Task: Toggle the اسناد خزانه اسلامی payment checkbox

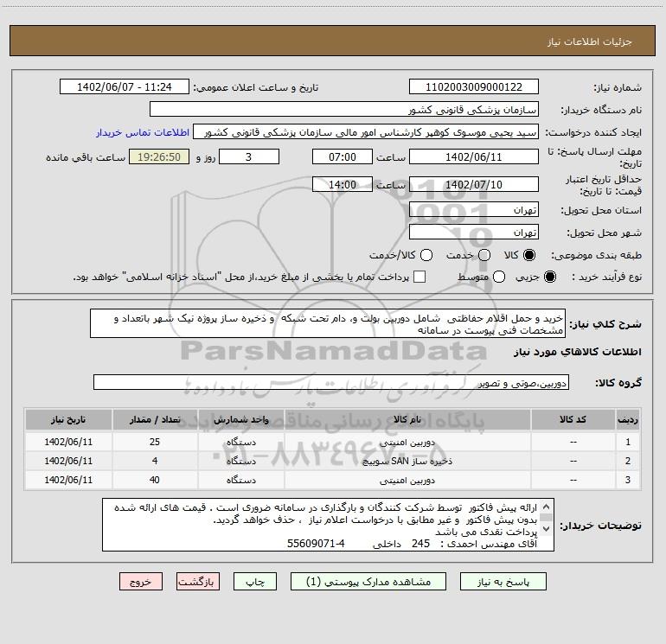Action: tap(419, 277)
